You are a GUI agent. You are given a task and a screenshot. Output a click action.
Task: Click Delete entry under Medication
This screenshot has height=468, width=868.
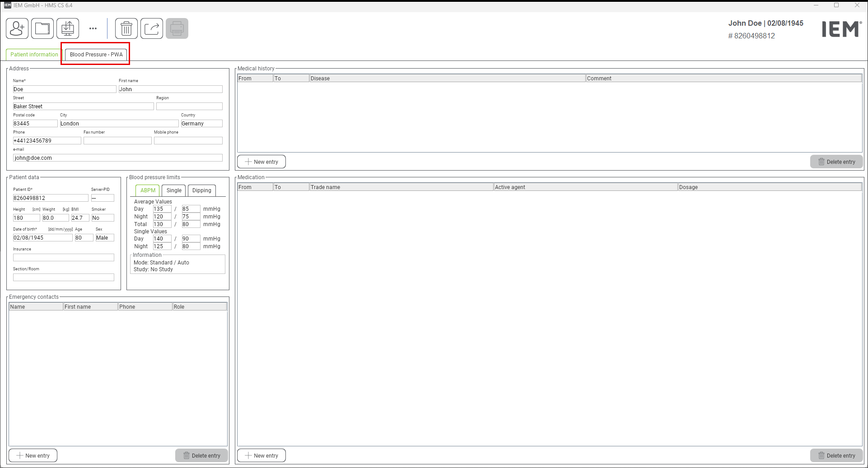[x=836, y=456]
